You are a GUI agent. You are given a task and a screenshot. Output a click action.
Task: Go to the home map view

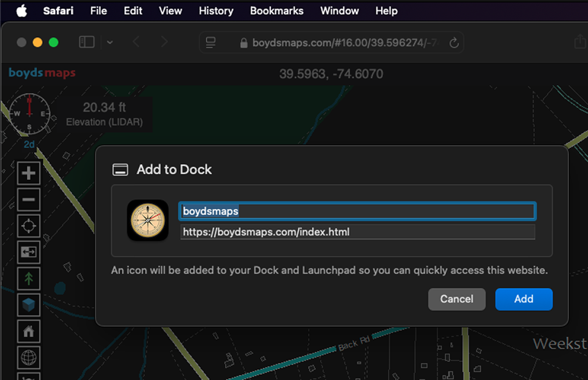click(x=29, y=331)
